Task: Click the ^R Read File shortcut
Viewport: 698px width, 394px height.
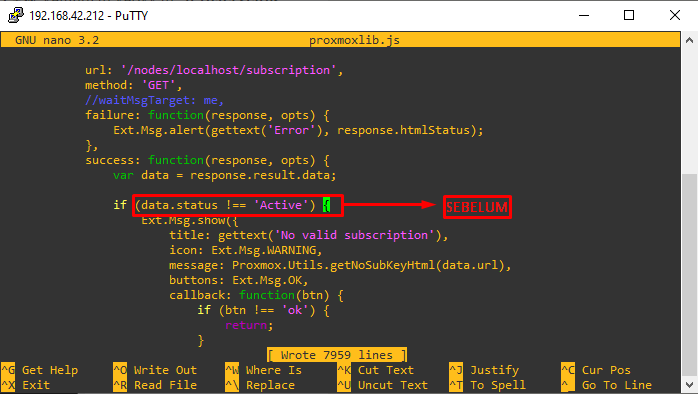Action: pyautogui.click(x=155, y=385)
